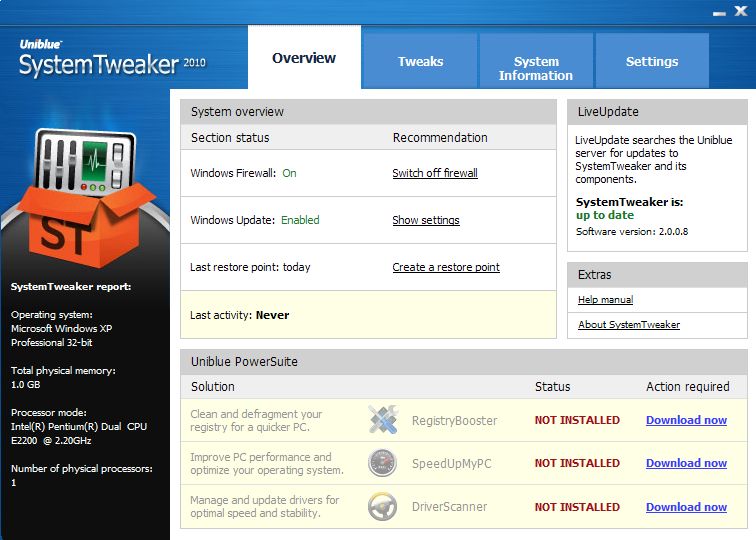The width and height of the screenshot is (756, 540).
Task: Switch to the Overview tab
Action: tap(304, 58)
